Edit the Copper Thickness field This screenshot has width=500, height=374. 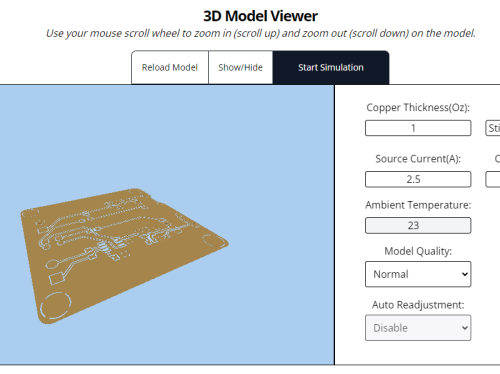(418, 128)
